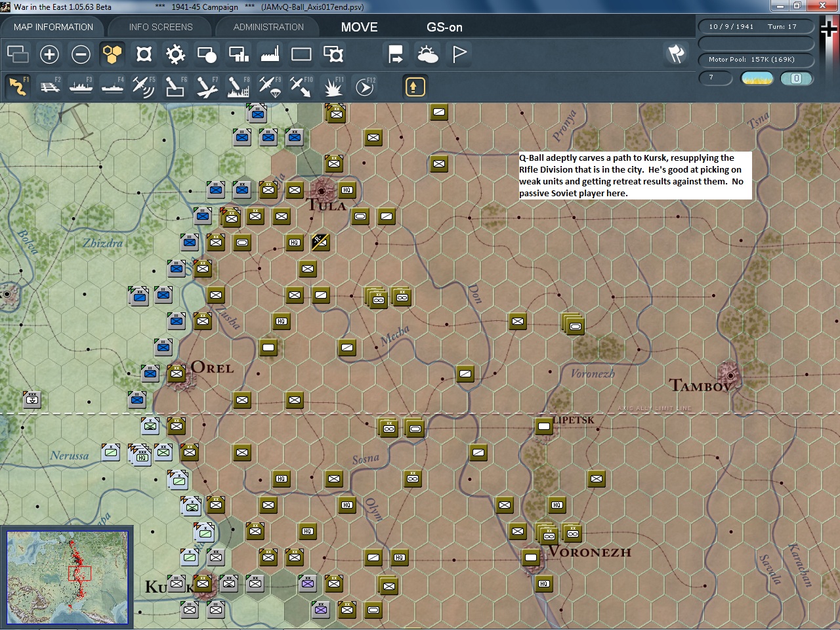Click the zoom out minus icon

tap(81, 54)
